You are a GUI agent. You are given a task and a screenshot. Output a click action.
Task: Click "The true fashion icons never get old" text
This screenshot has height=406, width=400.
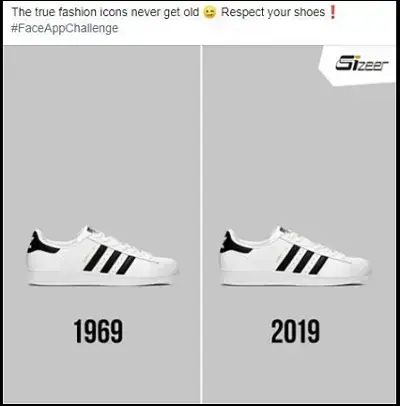[x=105, y=12]
